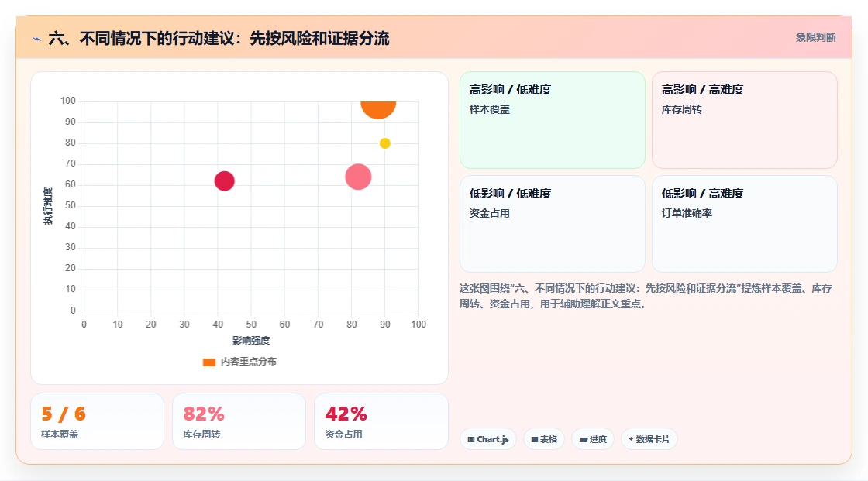Image resolution: width=868 pixels, height=481 pixels.
Task: Click the orange legend swatch
Action: [x=209, y=362]
